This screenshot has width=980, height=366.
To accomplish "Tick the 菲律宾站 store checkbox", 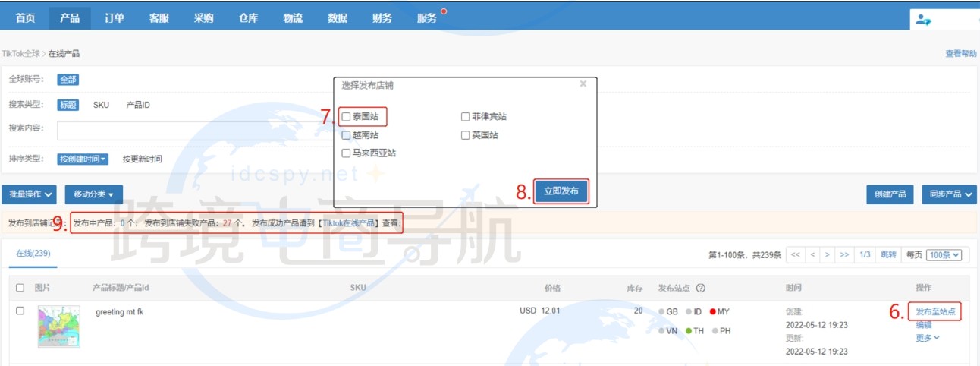I will point(466,117).
